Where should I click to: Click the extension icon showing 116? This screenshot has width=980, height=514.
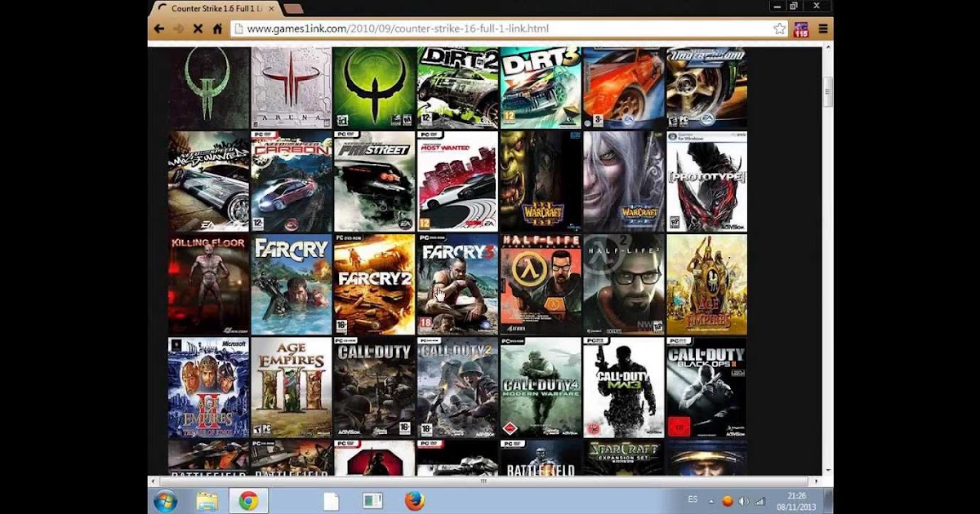(801, 29)
